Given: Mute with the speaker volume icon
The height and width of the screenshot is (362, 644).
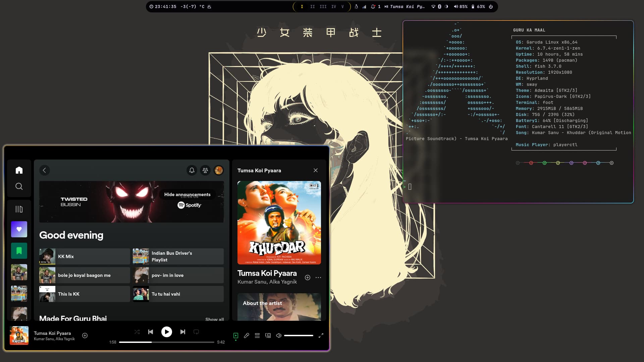Looking at the screenshot, I should (x=279, y=336).
